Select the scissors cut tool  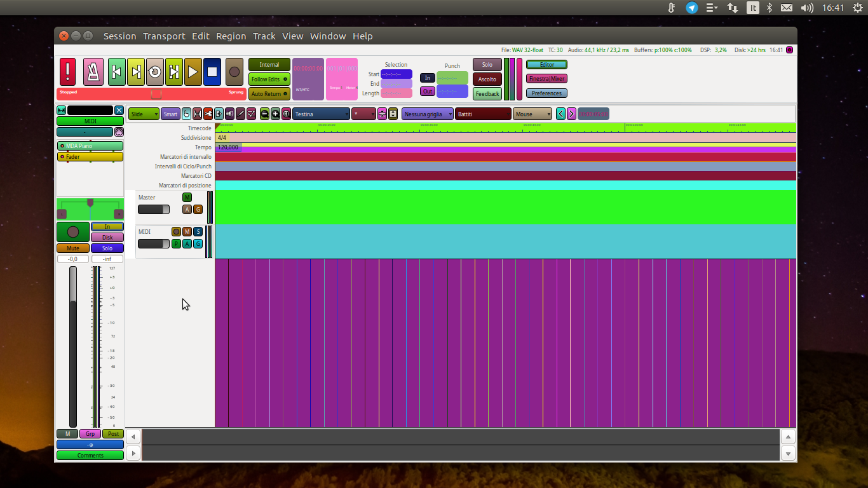click(x=208, y=114)
